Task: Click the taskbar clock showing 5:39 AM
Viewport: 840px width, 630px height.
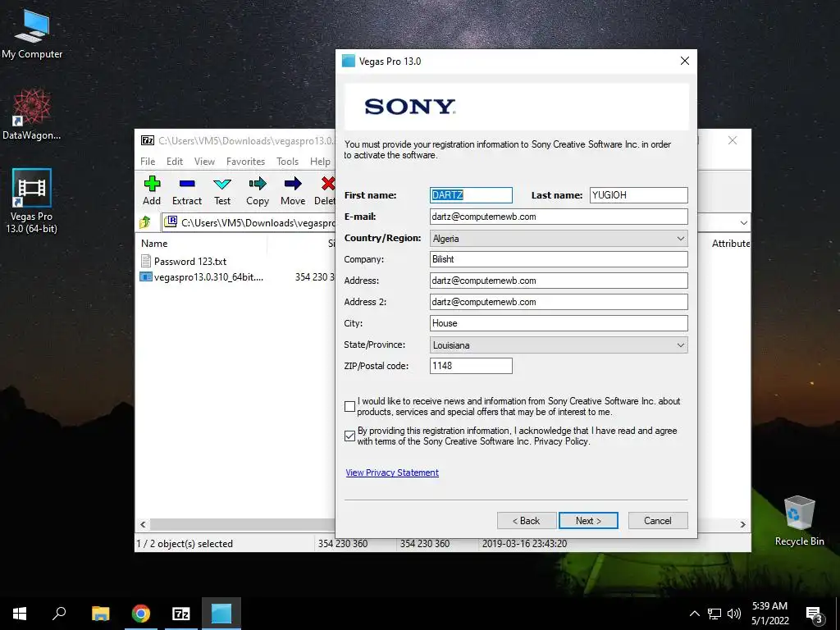Action: 769,614
